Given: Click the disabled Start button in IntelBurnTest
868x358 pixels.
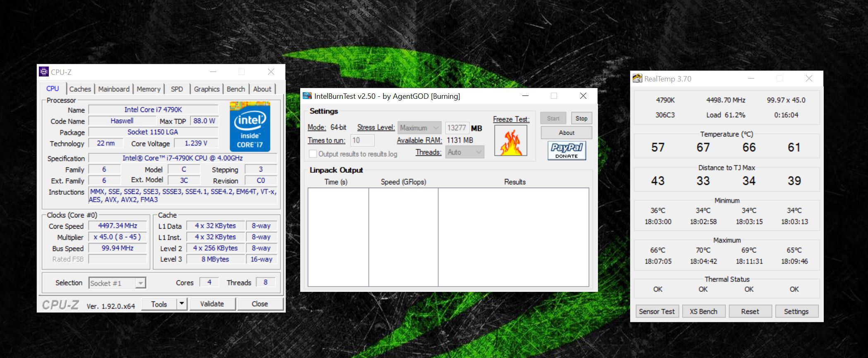Looking at the screenshot, I should coord(553,118).
